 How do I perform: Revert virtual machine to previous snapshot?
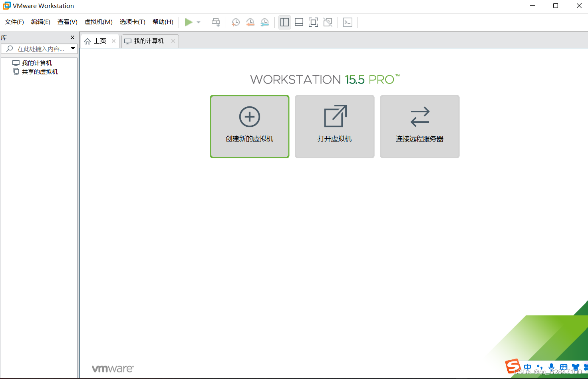coord(250,22)
